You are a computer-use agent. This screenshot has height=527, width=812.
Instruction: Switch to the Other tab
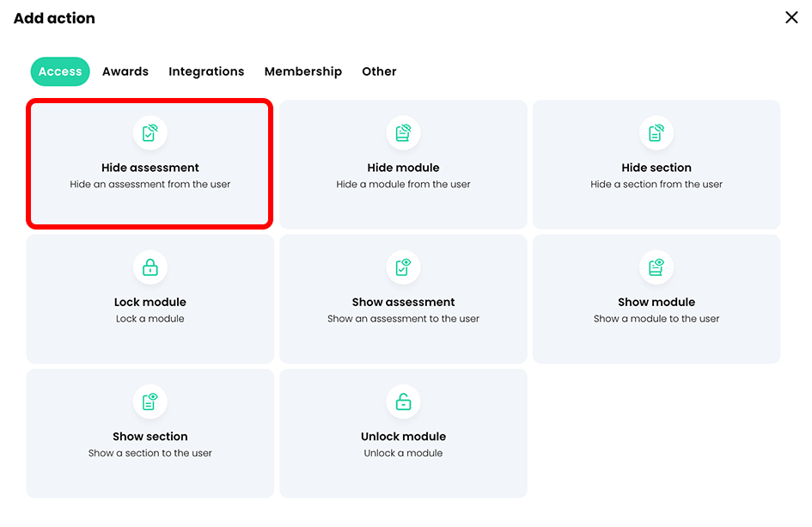pyautogui.click(x=379, y=71)
